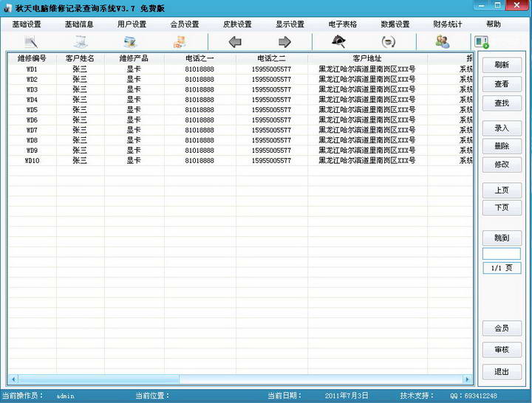Click the right arrow forward icon
The width and height of the screenshot is (532, 403).
click(x=284, y=42)
